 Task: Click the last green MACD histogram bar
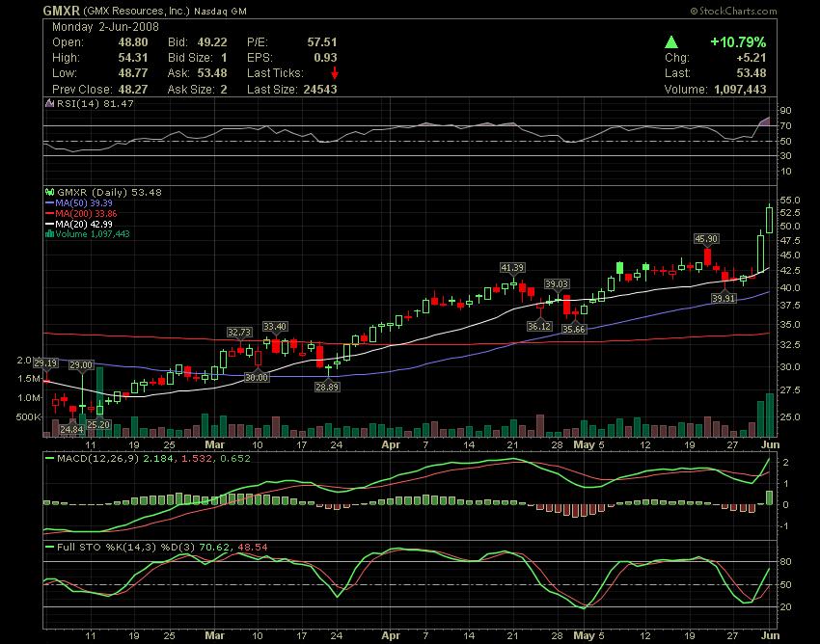click(769, 497)
